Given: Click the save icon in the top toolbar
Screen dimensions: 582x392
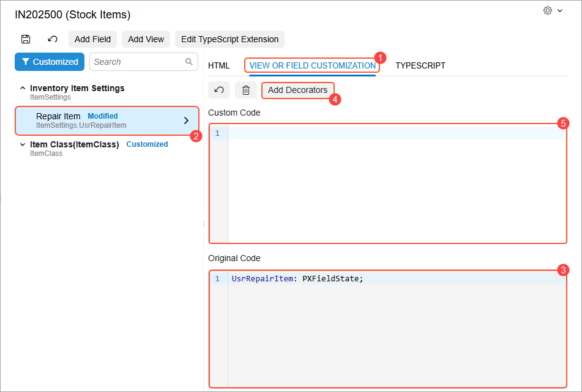Looking at the screenshot, I should pyautogui.click(x=26, y=39).
